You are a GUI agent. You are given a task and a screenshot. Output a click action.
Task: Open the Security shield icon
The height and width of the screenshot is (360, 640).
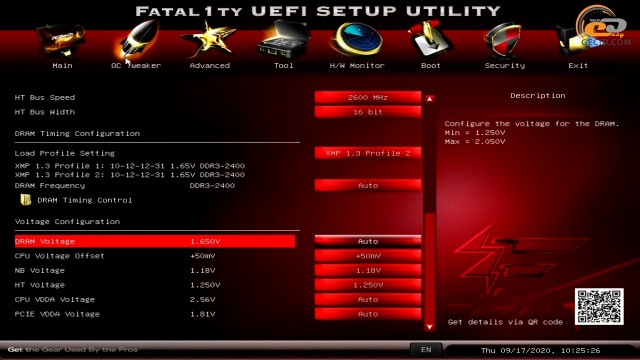point(504,40)
